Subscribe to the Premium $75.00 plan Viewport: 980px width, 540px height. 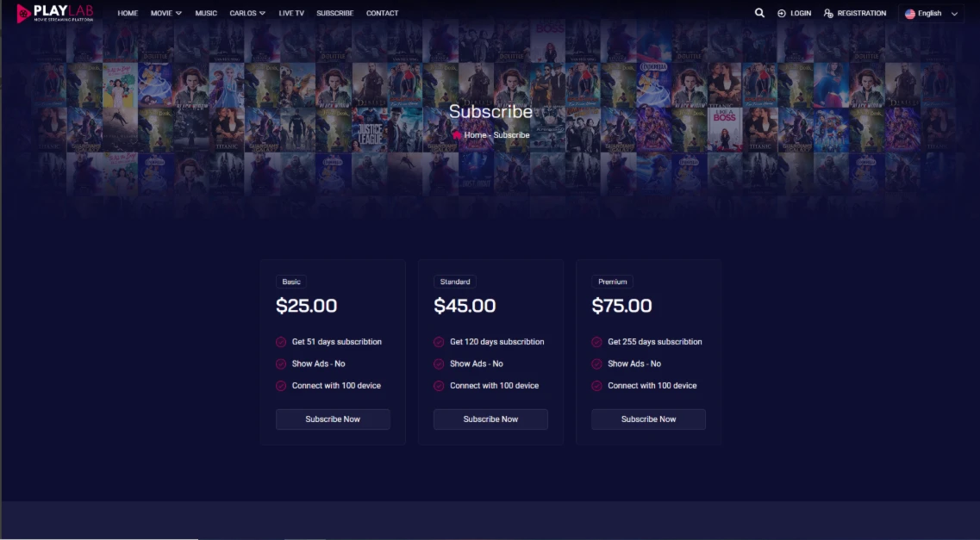pyautogui.click(x=648, y=419)
